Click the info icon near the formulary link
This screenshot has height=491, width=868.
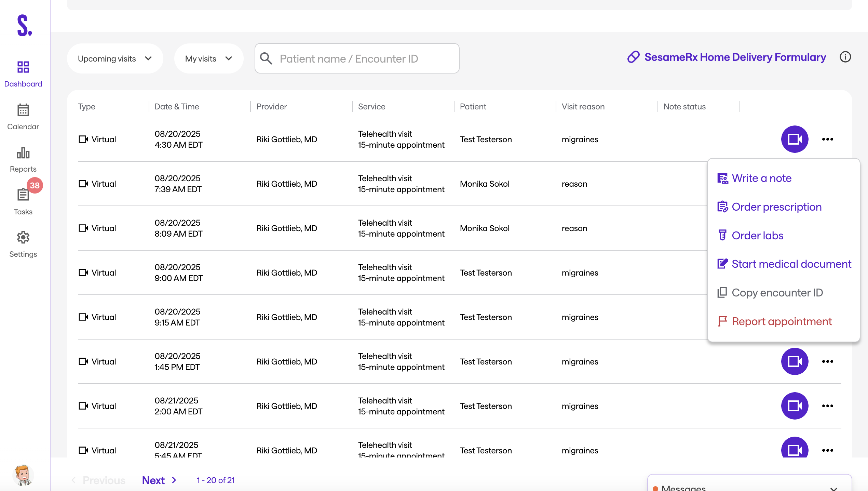[x=845, y=57]
